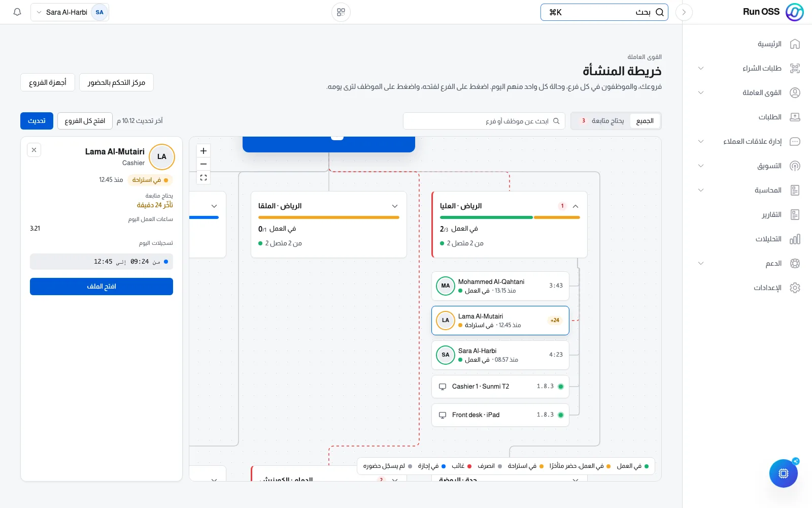
Task: Select the Cashier 1 · Sunmi T2 device
Action: [500, 387]
